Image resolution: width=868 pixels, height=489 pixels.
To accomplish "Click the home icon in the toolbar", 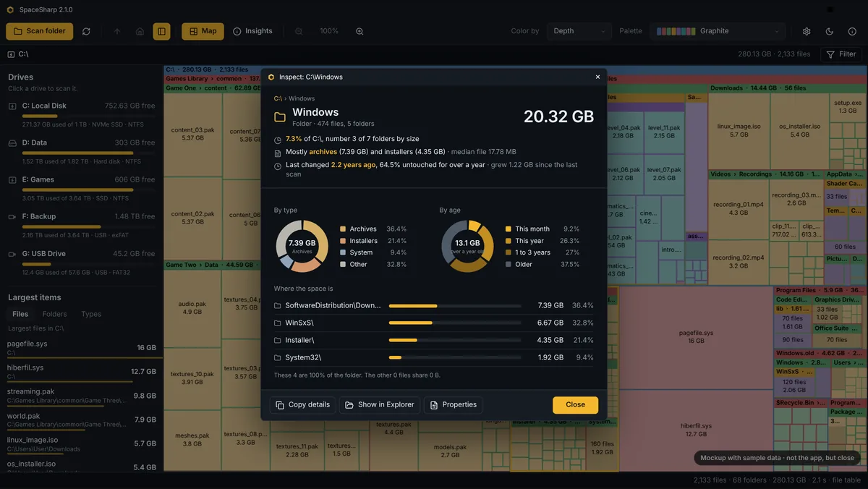I will 140,31.
